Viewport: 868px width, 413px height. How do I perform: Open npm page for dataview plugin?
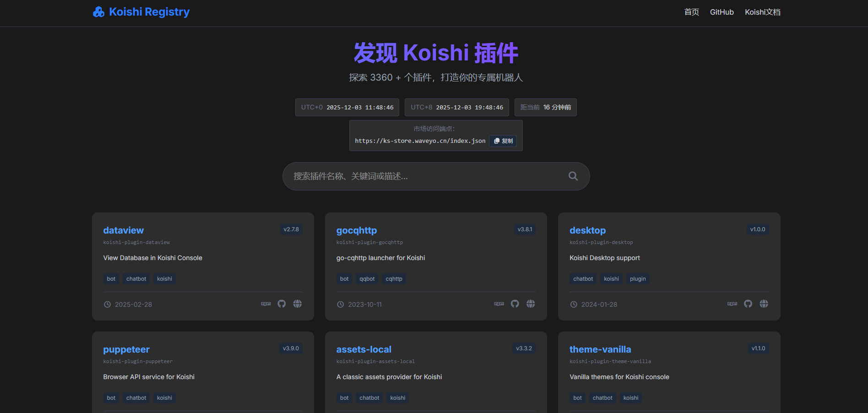pyautogui.click(x=266, y=304)
